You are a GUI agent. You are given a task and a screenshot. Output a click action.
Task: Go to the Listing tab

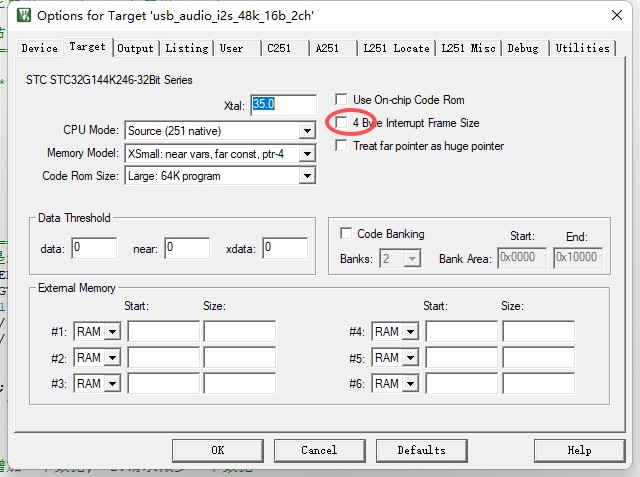tap(187, 48)
